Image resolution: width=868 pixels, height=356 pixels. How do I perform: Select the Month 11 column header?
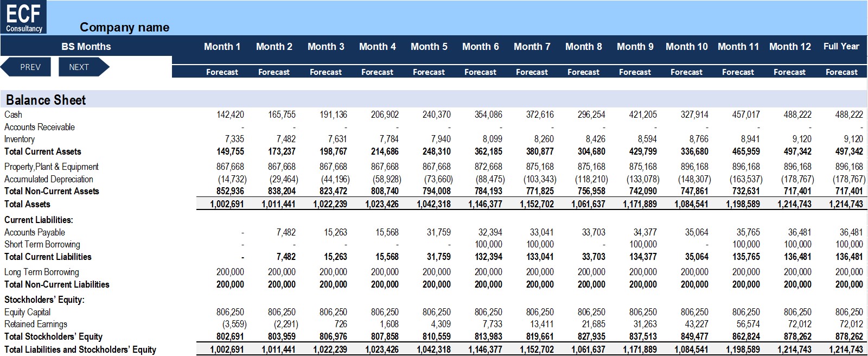[x=738, y=47]
